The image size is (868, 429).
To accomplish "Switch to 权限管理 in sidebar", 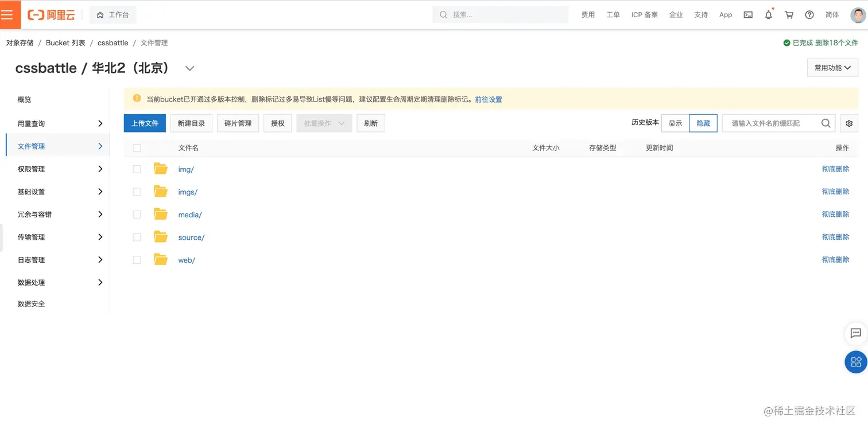I will 30,169.
